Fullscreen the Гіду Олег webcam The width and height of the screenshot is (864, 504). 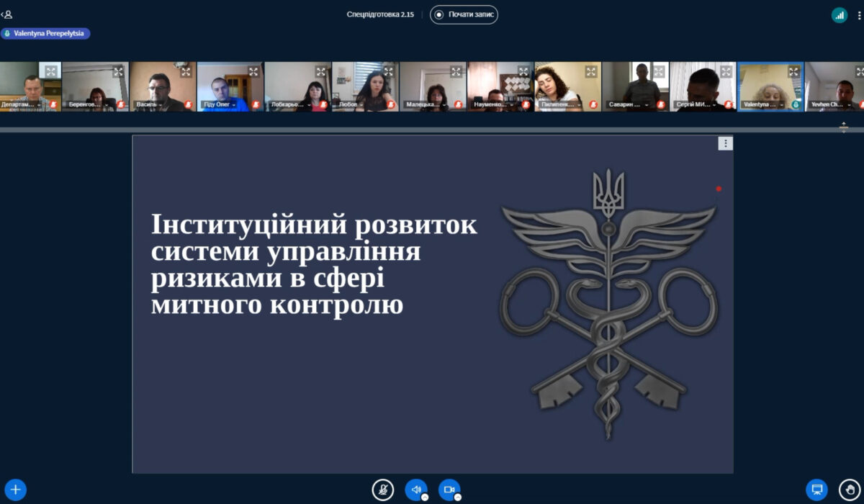click(253, 71)
